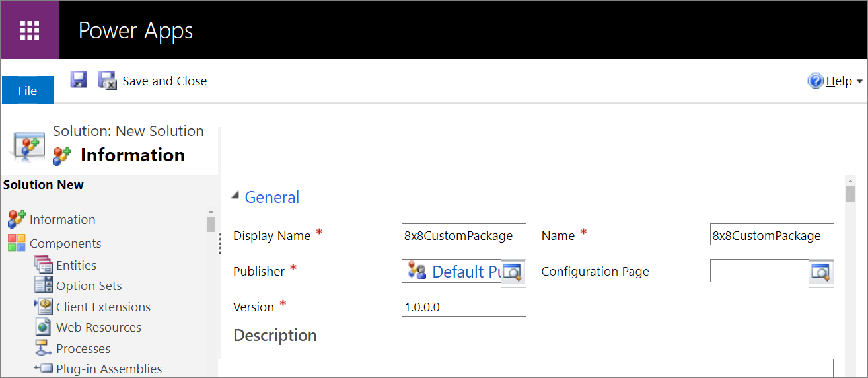The height and width of the screenshot is (378, 868).
Task: Click the Information icon beside the heading
Action: (62, 155)
